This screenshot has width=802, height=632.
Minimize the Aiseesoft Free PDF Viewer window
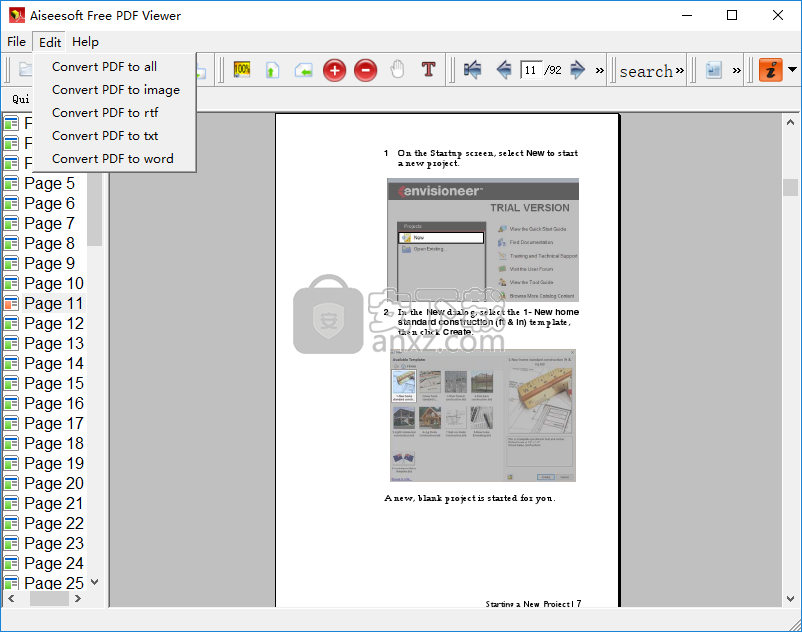pyautogui.click(x=687, y=15)
